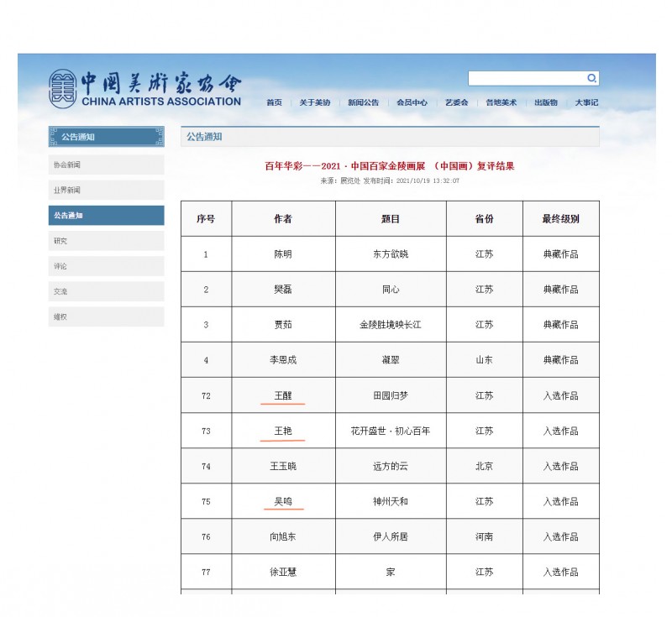The image size is (672, 617).
Task: Open the 首页 navigation item
Action: pyautogui.click(x=274, y=102)
